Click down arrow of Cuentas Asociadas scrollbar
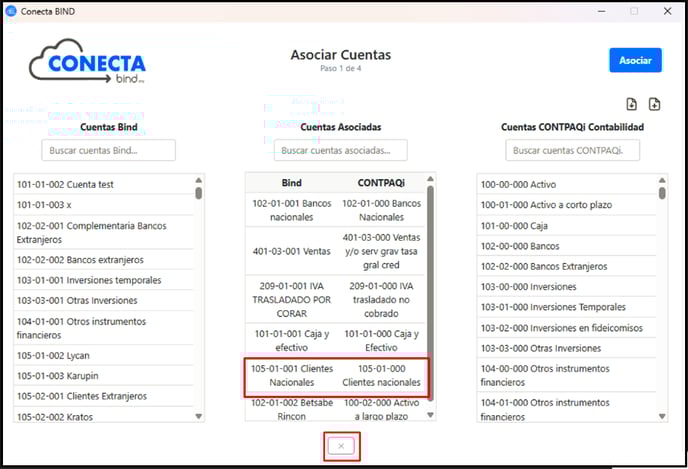Screen dimensions: 688x469 pyautogui.click(x=430, y=415)
